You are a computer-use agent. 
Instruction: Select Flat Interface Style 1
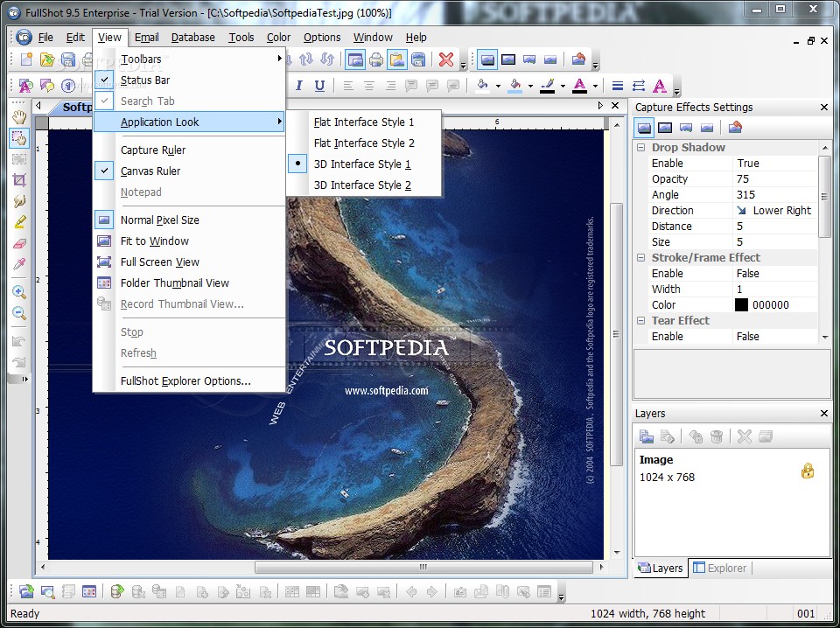click(x=364, y=122)
